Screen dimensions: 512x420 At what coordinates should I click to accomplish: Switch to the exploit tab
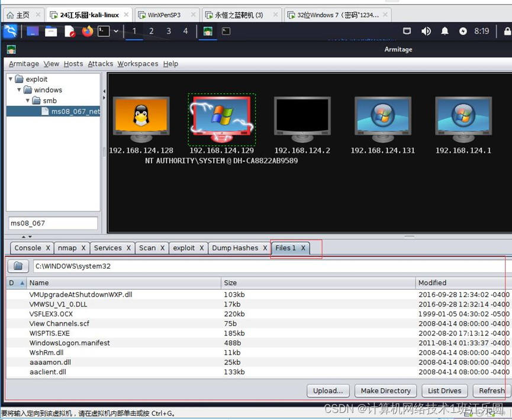(184, 248)
